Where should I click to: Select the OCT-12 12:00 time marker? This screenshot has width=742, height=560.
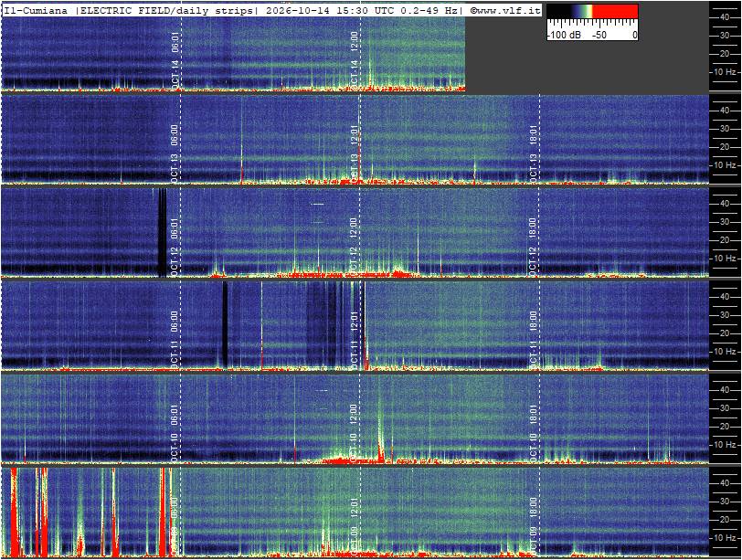coord(355,247)
